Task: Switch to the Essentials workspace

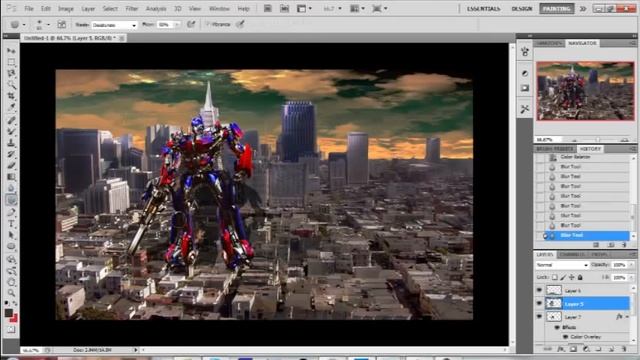Action: (x=484, y=8)
